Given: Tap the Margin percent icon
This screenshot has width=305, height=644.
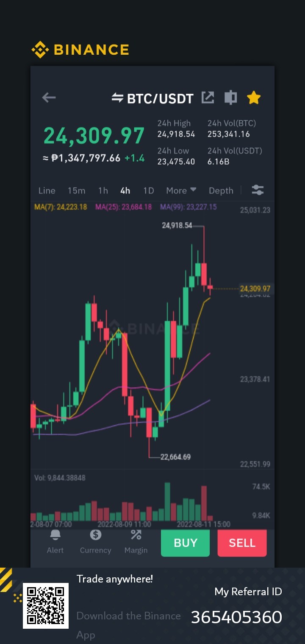Looking at the screenshot, I should pos(136,535).
